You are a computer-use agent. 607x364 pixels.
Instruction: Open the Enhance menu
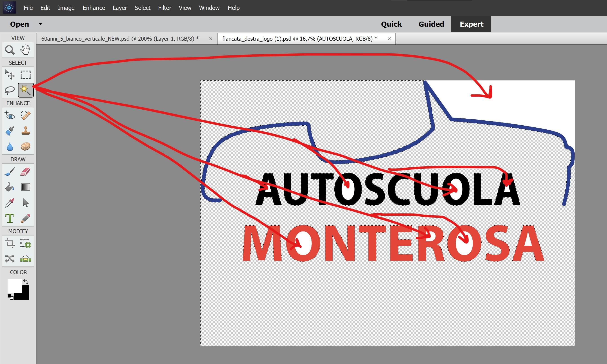point(94,8)
